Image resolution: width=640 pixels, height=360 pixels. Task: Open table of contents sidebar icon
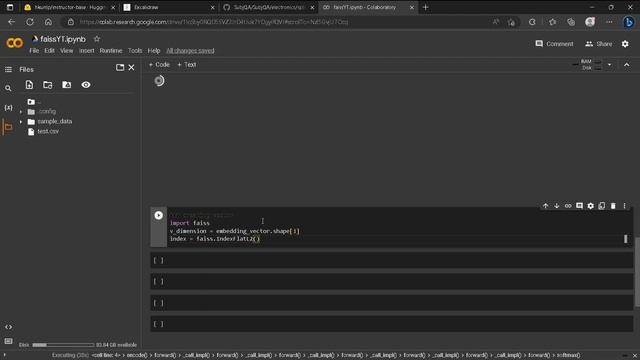[x=8, y=70]
